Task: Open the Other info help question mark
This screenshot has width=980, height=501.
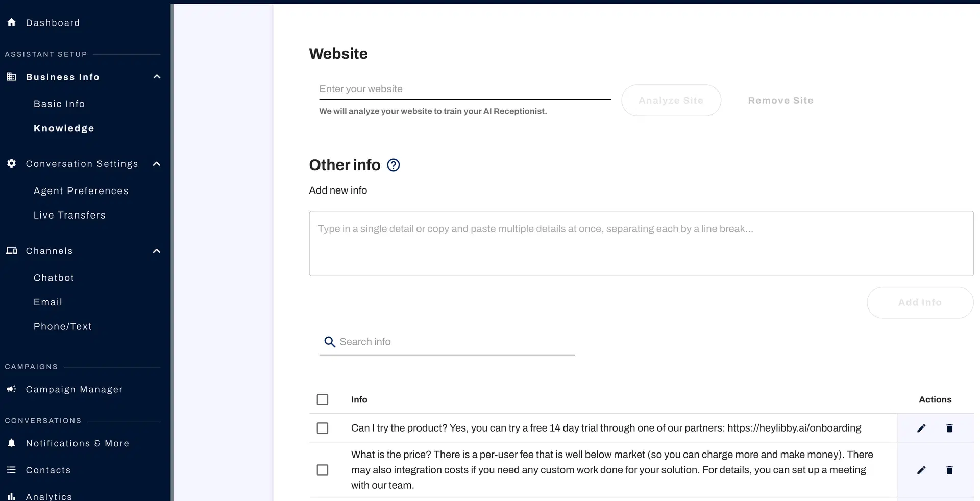Action: 393,164
